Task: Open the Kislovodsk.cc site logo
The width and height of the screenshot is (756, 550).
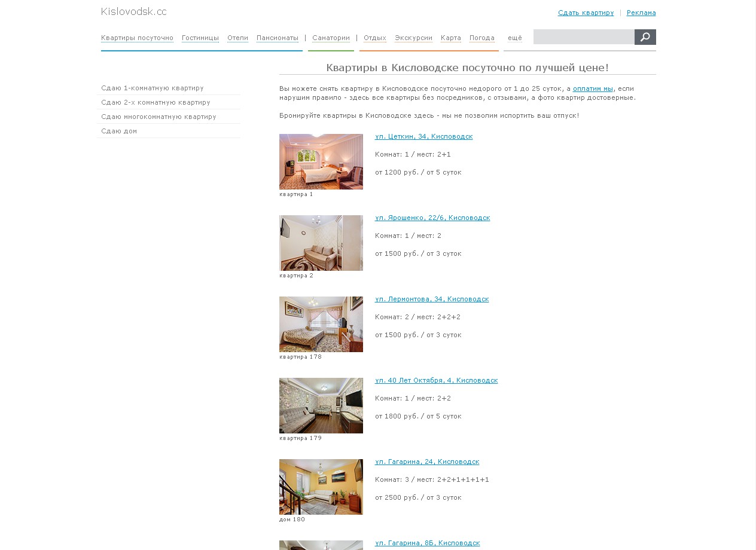Action: [x=133, y=12]
